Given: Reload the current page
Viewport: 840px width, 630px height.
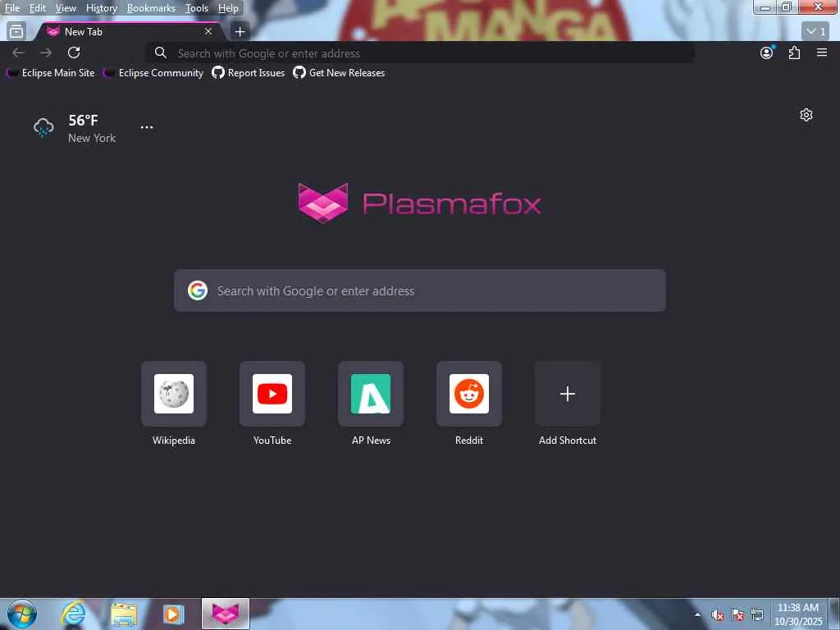Looking at the screenshot, I should [x=74, y=52].
